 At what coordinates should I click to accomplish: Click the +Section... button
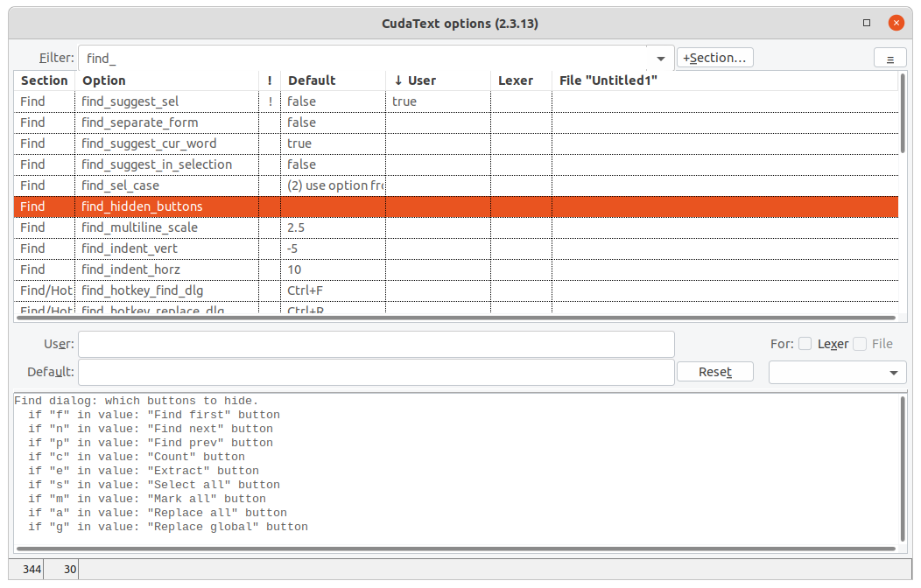(x=715, y=58)
